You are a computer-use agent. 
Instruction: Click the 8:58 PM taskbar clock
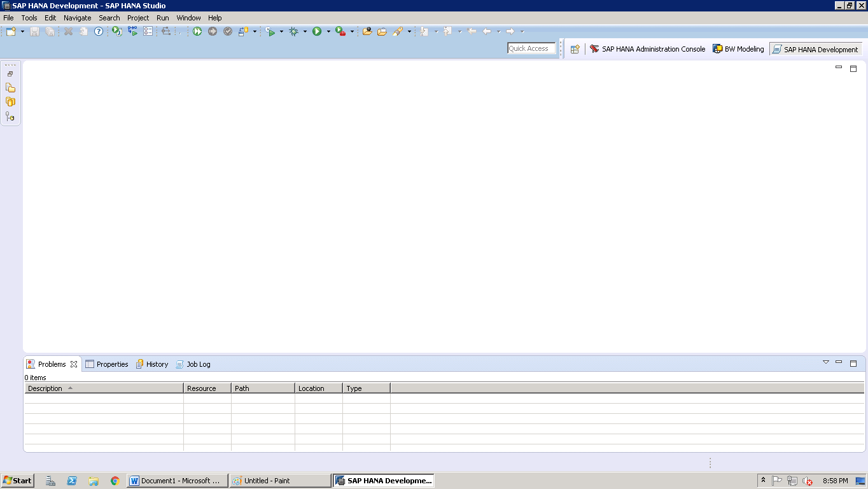835,481
